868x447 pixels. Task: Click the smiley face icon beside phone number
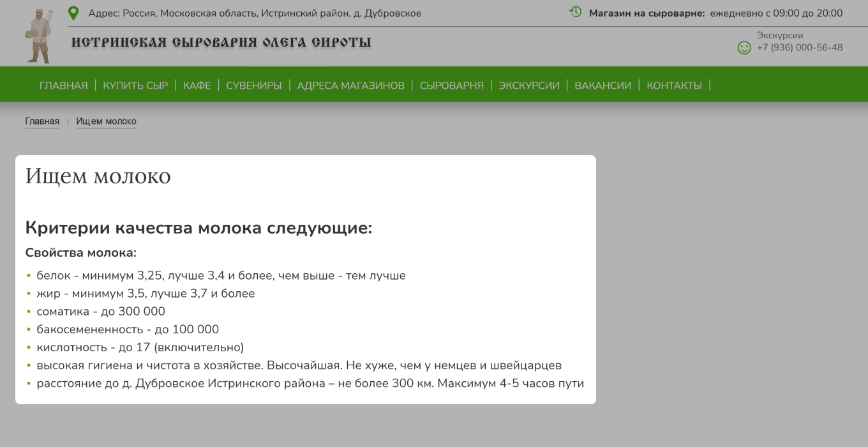(743, 47)
